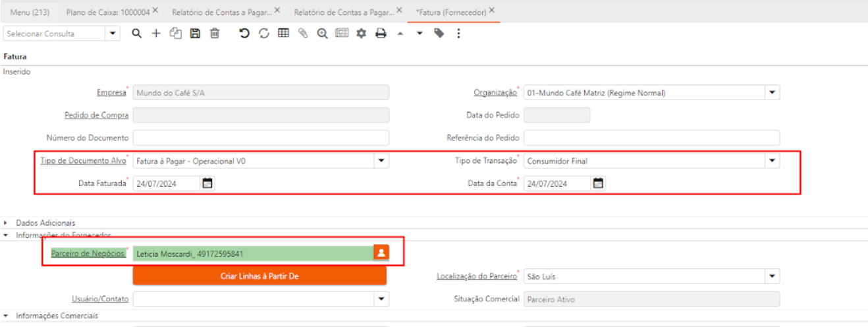
Task: Switch to grid view using table icon
Action: click(283, 34)
